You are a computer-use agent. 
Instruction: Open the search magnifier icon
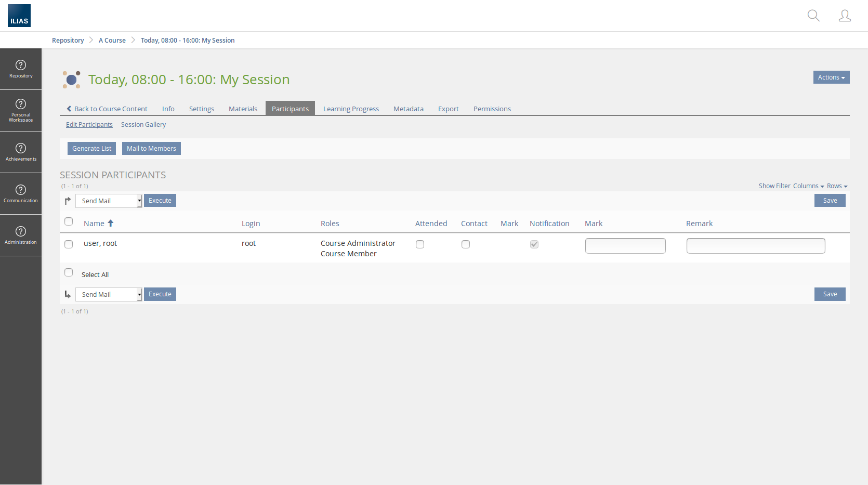pos(813,16)
